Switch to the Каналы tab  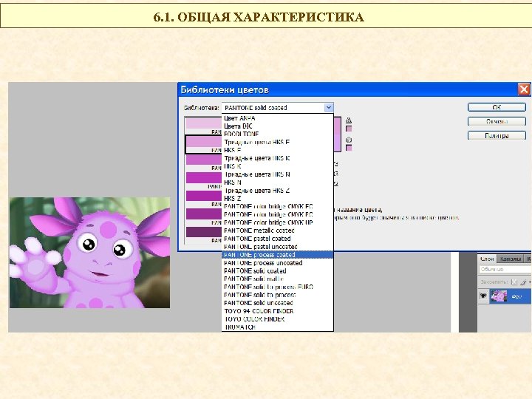click(511, 259)
